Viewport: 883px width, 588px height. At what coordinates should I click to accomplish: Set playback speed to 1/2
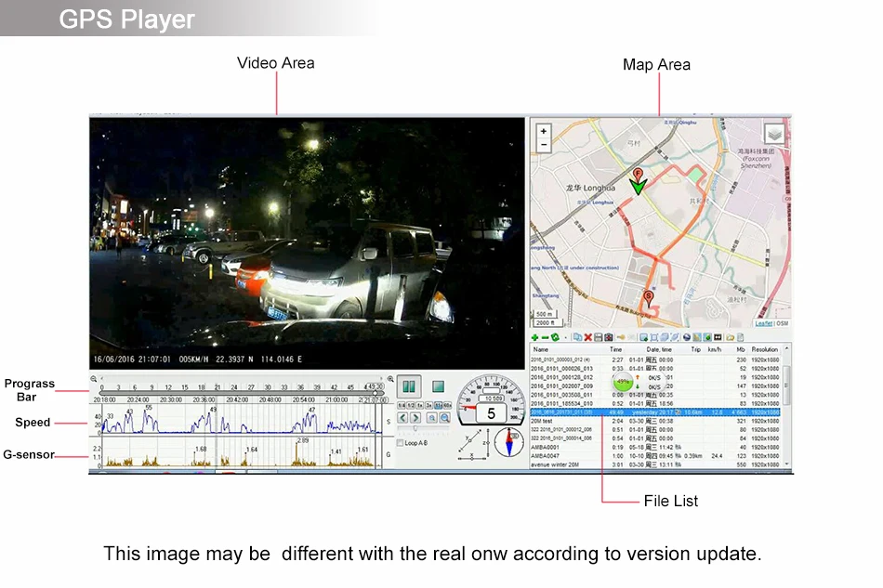coord(411,405)
